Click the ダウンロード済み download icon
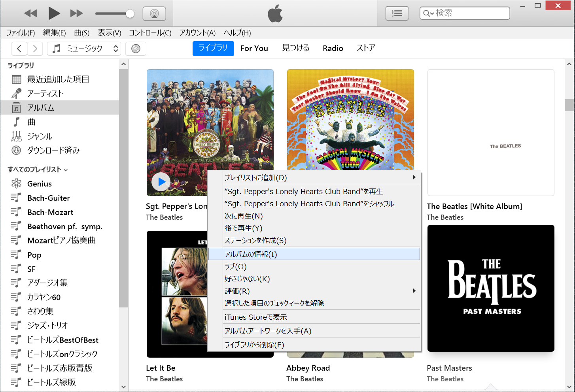Viewport: 575px width, 392px height. pos(16,150)
